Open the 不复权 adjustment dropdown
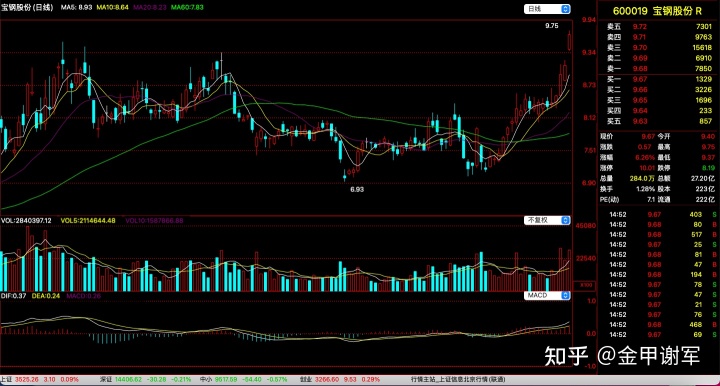The height and width of the screenshot is (386, 720). pyautogui.click(x=547, y=220)
